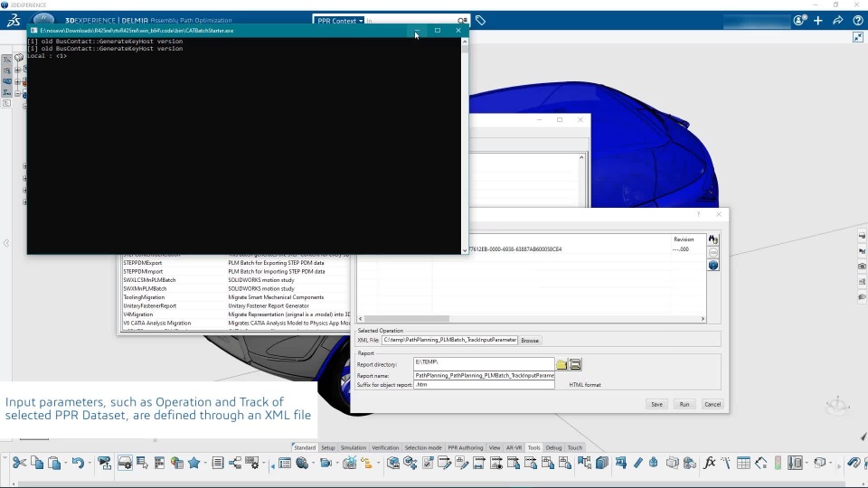Click the share arrow icon top right
The image size is (868, 488).
[x=837, y=21]
